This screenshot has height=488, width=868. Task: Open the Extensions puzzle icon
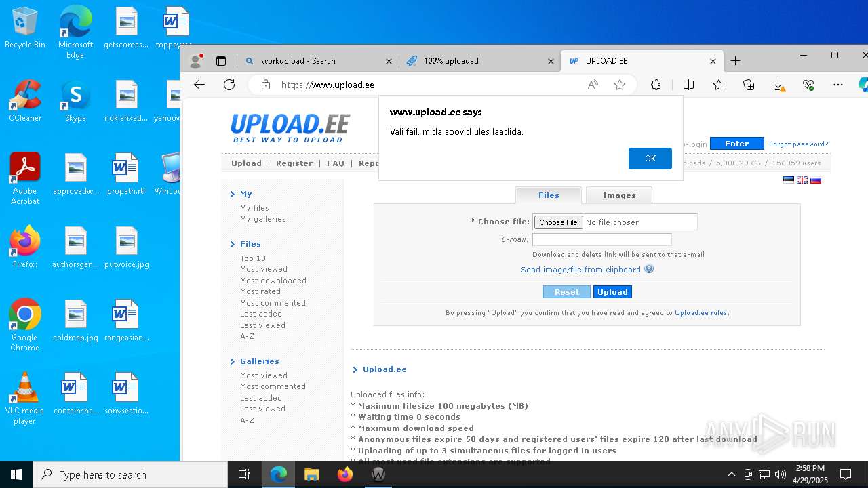pos(656,85)
